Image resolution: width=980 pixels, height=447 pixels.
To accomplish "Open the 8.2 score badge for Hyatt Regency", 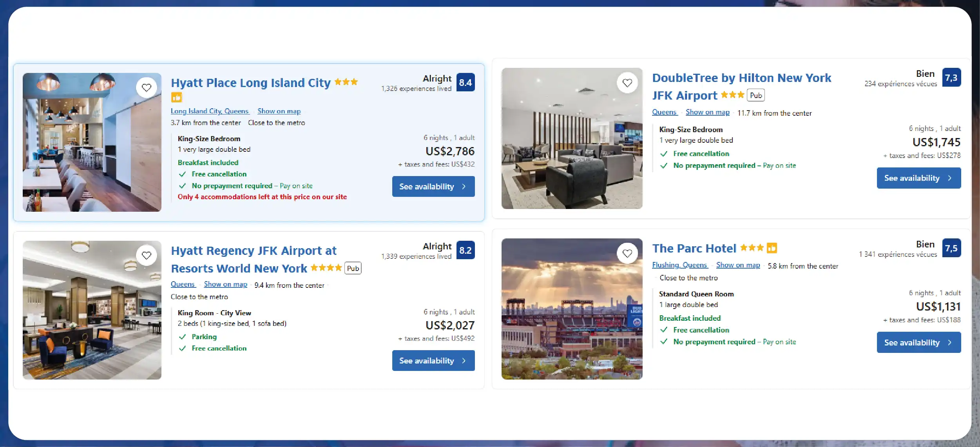I will 466,250.
